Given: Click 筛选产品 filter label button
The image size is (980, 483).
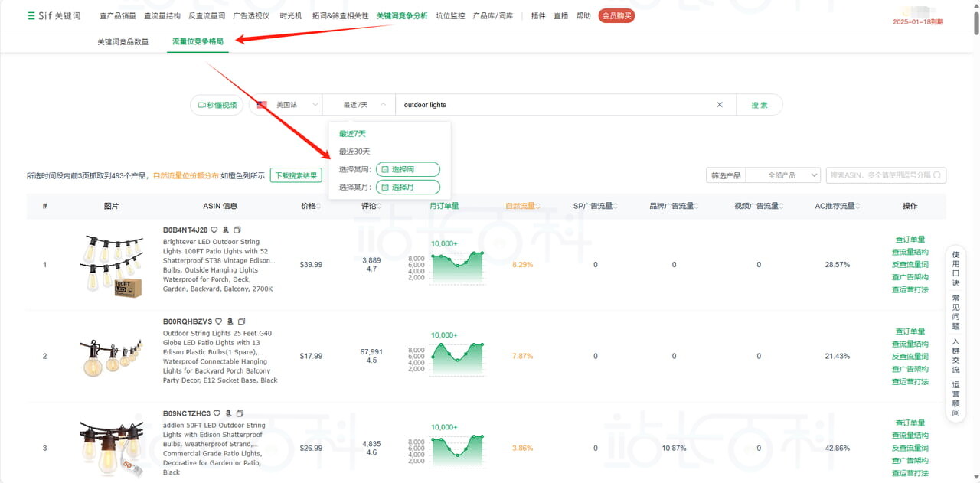Looking at the screenshot, I should [x=726, y=175].
